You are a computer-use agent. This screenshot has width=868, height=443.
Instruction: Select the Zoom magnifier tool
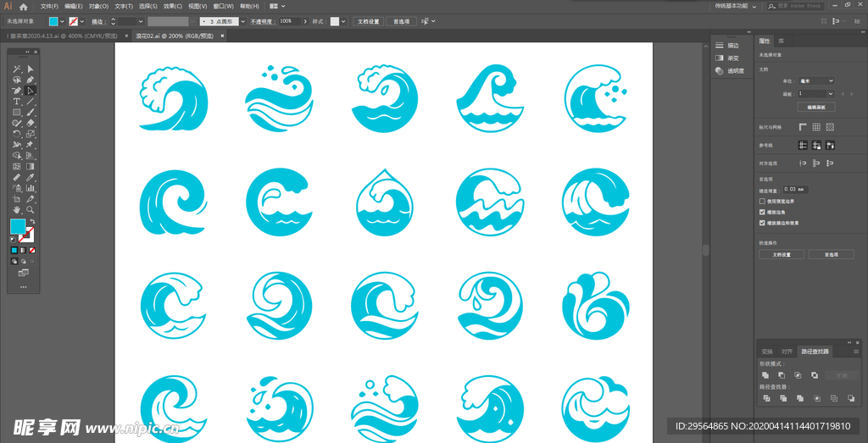tap(31, 209)
